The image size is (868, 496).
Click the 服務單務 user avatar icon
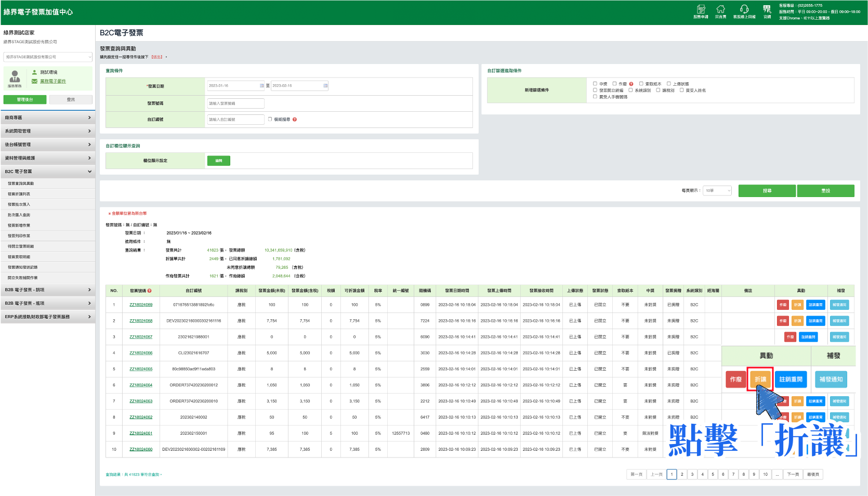pos(15,76)
